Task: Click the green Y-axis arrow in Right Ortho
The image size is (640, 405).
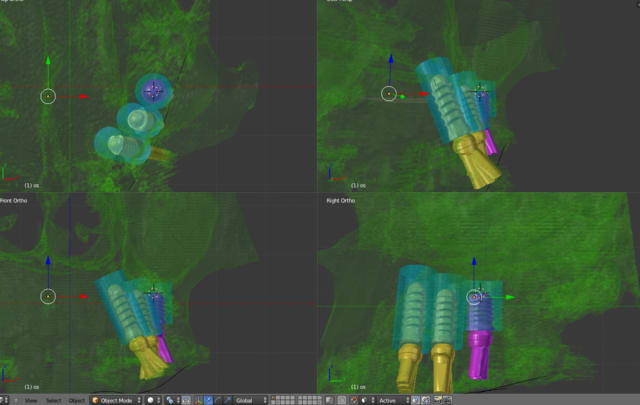Action: point(509,297)
